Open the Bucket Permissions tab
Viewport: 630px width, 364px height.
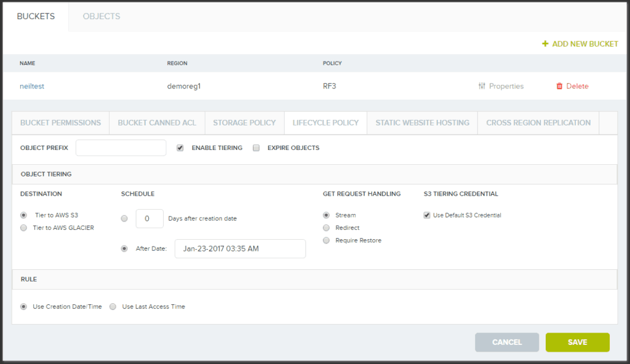coord(60,122)
